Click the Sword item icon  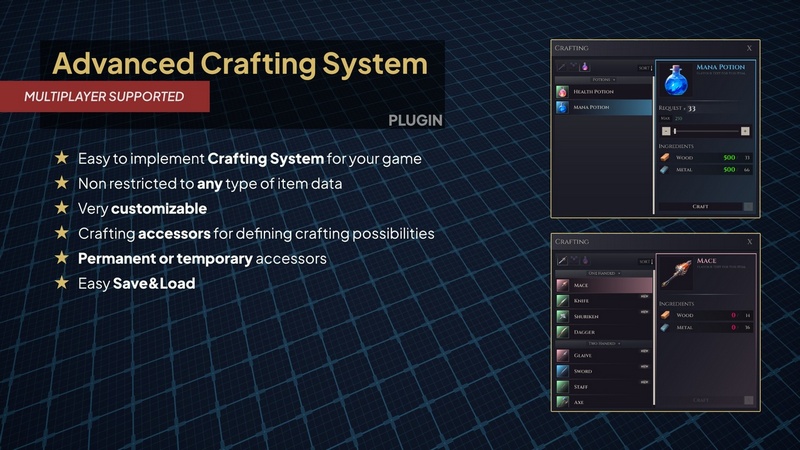[x=563, y=370]
